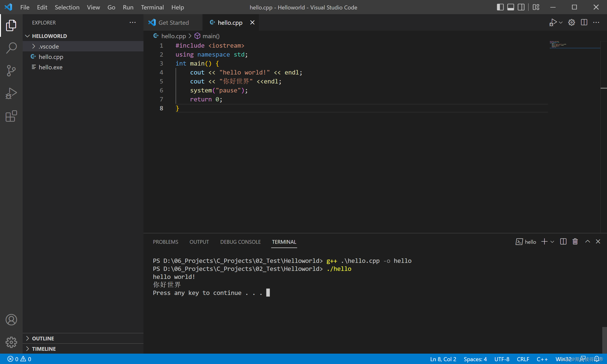Click the terminal vertical scrollbar
The height and width of the screenshot is (364, 607).
(x=604, y=340)
